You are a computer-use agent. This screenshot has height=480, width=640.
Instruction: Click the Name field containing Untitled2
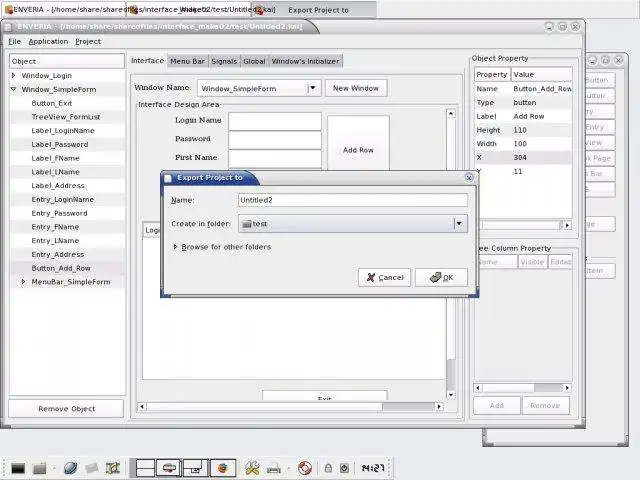pos(353,200)
